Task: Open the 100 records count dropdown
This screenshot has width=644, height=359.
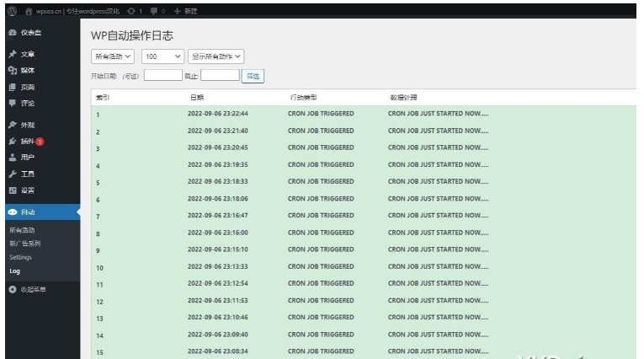Action: [x=162, y=57]
